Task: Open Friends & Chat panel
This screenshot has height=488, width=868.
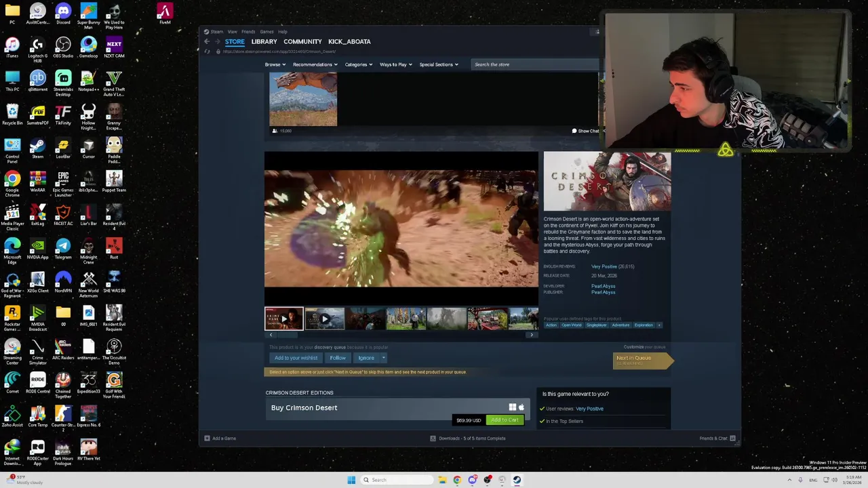Action: coord(717,439)
